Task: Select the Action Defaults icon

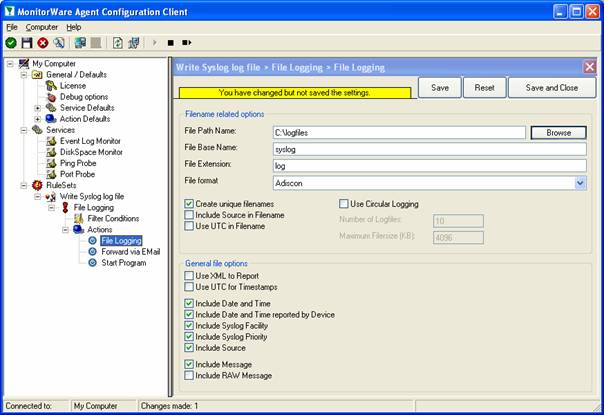Action: [x=51, y=119]
